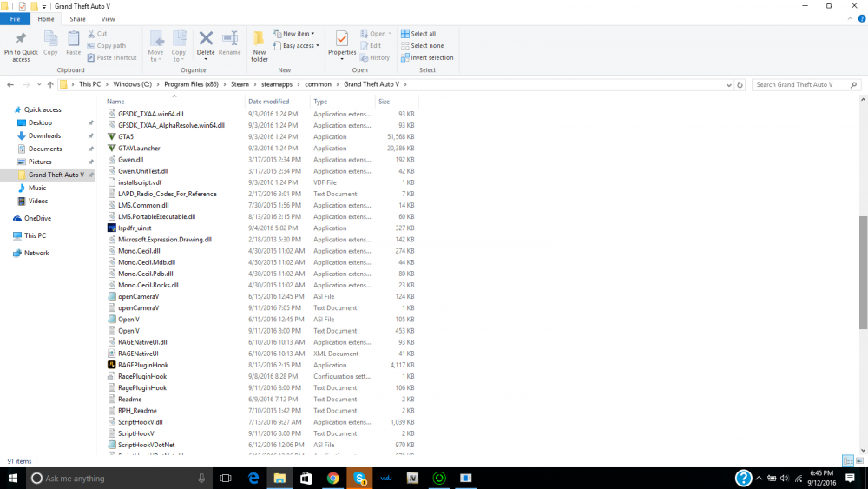
Task: Switch to large icons view layout
Action: pos(859,460)
